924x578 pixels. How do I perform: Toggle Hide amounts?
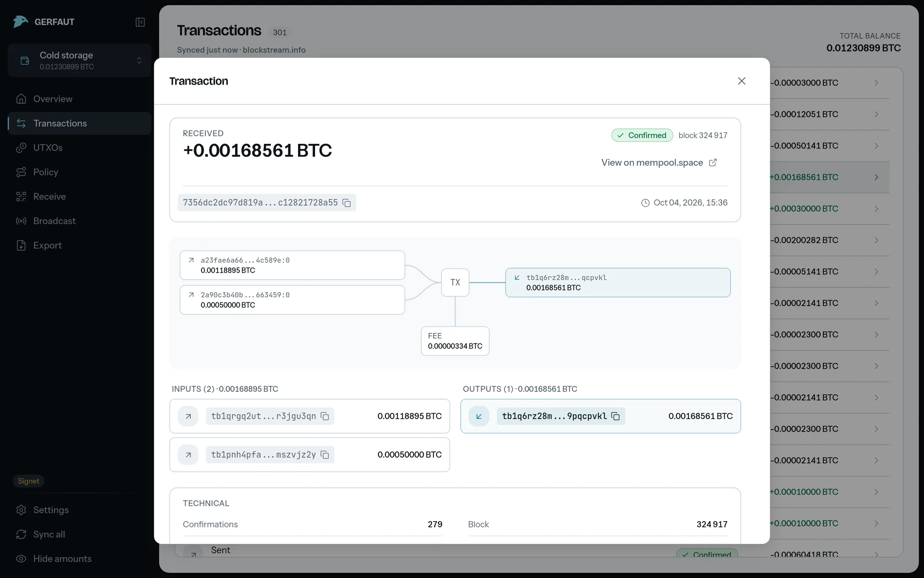[x=79, y=559]
